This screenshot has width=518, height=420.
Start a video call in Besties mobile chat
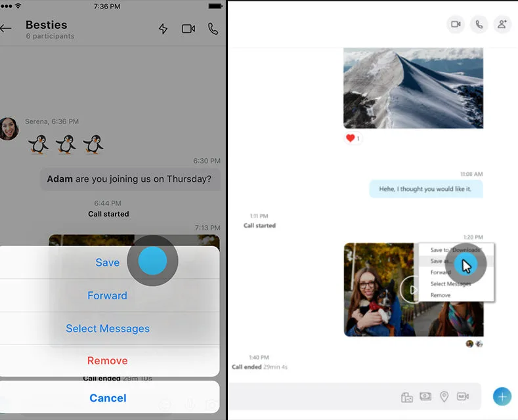188,29
